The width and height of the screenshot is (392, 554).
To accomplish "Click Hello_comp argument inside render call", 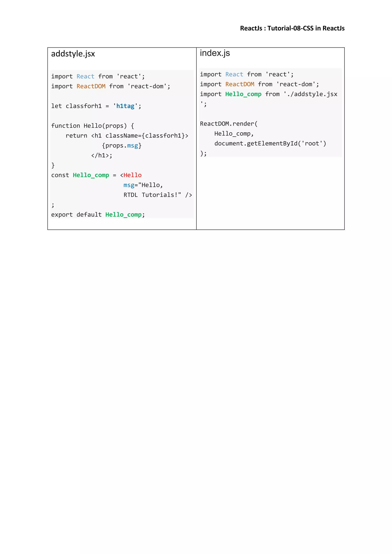I will [x=233, y=134].
